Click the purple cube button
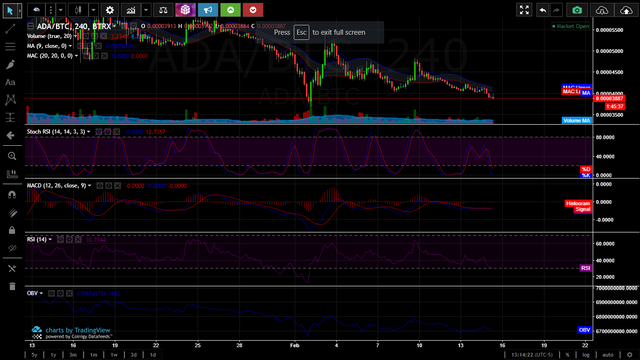The height and width of the screenshot is (360, 640). click(x=185, y=10)
